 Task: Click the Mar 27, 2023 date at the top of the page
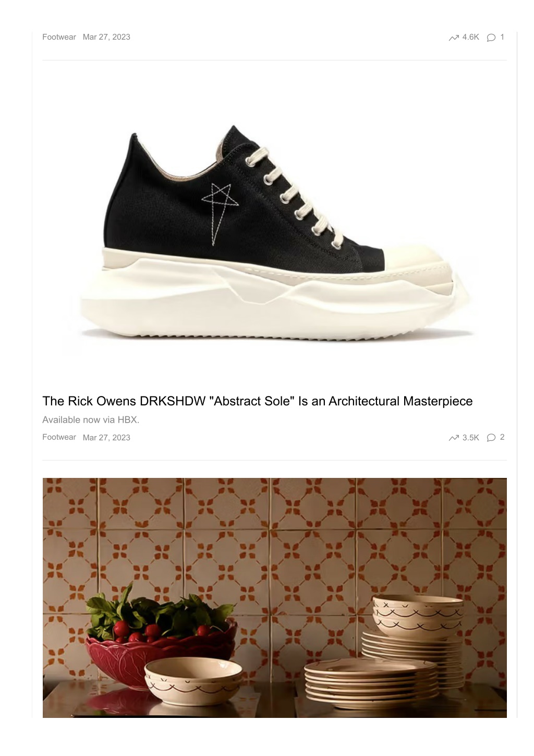(x=106, y=37)
